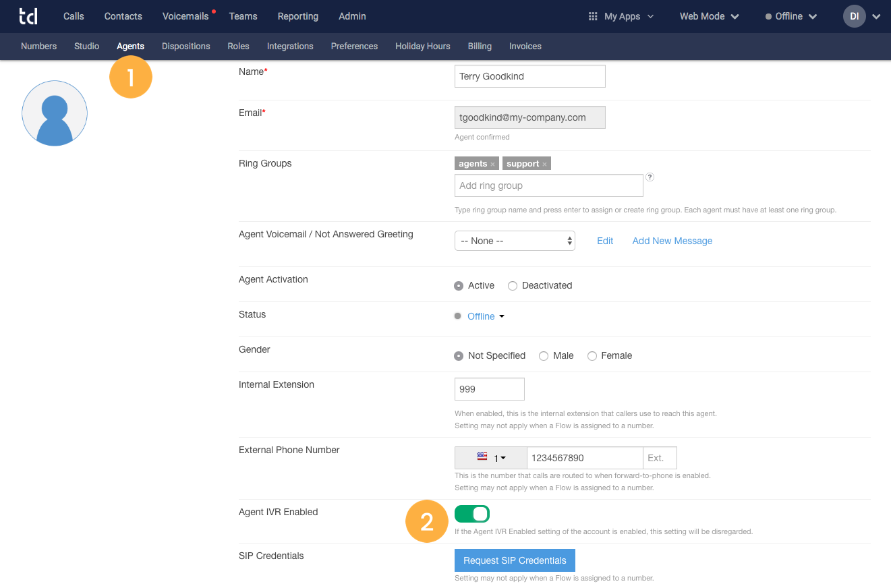891x588 pixels.
Task: Open the Agent Voicemail greeting dropdown
Action: pyautogui.click(x=515, y=241)
